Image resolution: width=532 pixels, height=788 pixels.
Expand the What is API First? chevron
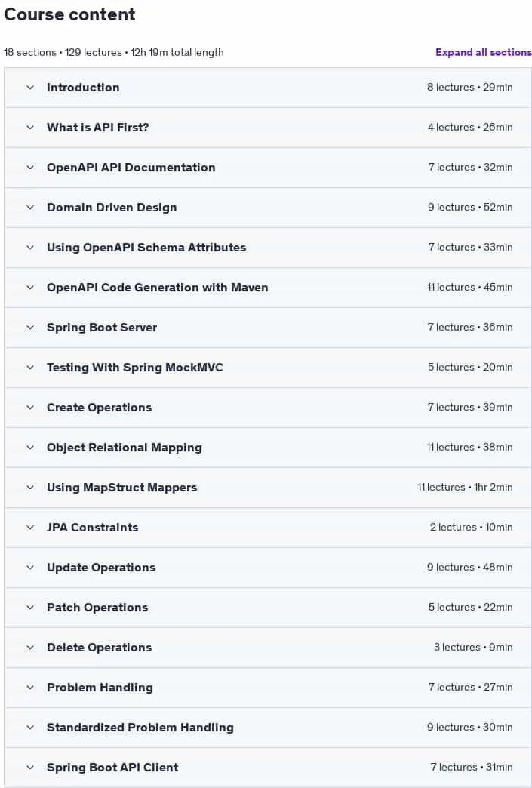tap(30, 127)
